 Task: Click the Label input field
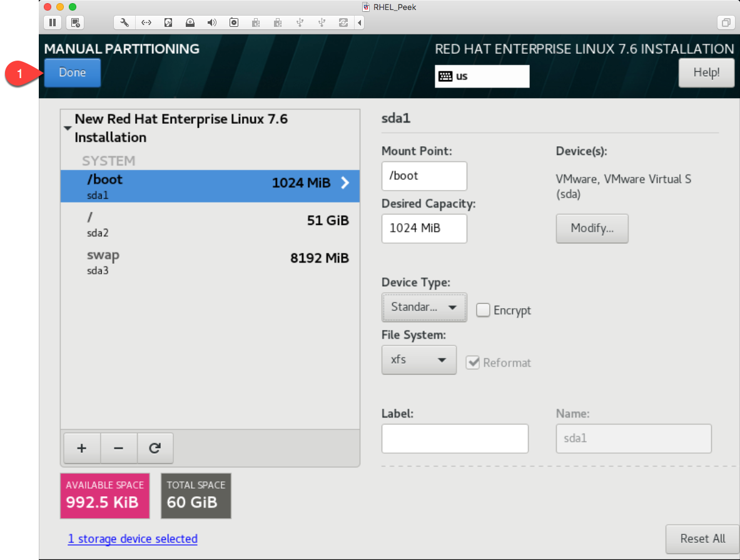(455, 438)
